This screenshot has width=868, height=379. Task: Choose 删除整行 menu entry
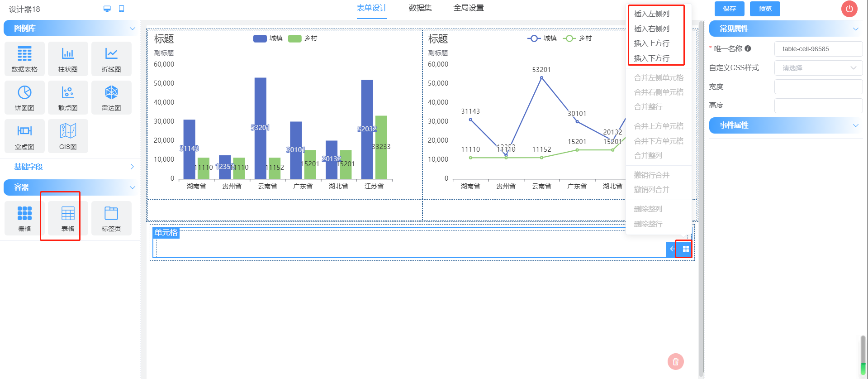pos(649,224)
